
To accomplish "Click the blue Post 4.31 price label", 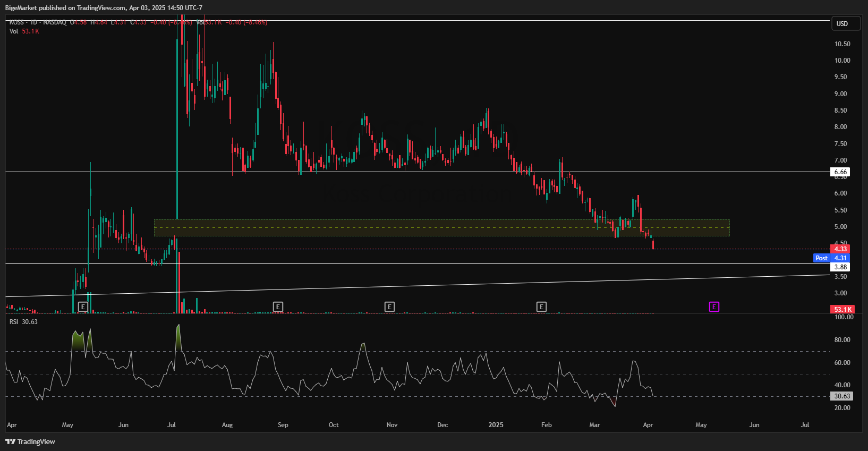I will pos(831,258).
